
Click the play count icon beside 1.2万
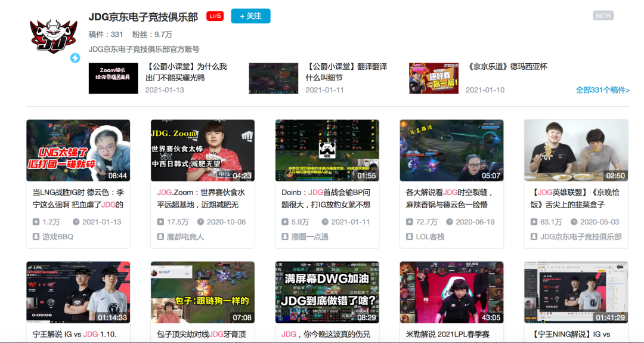pyautogui.click(x=36, y=222)
